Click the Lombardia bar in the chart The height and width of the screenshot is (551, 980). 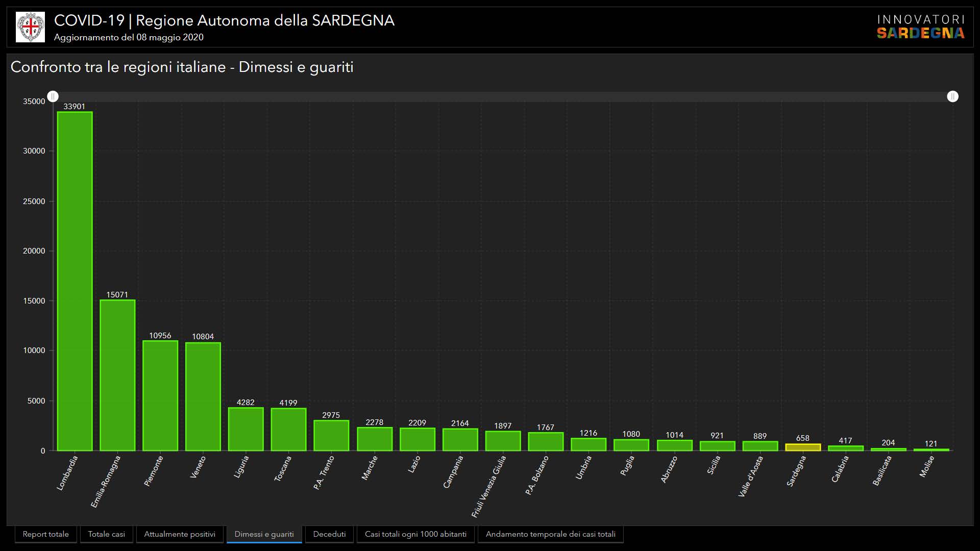75,281
